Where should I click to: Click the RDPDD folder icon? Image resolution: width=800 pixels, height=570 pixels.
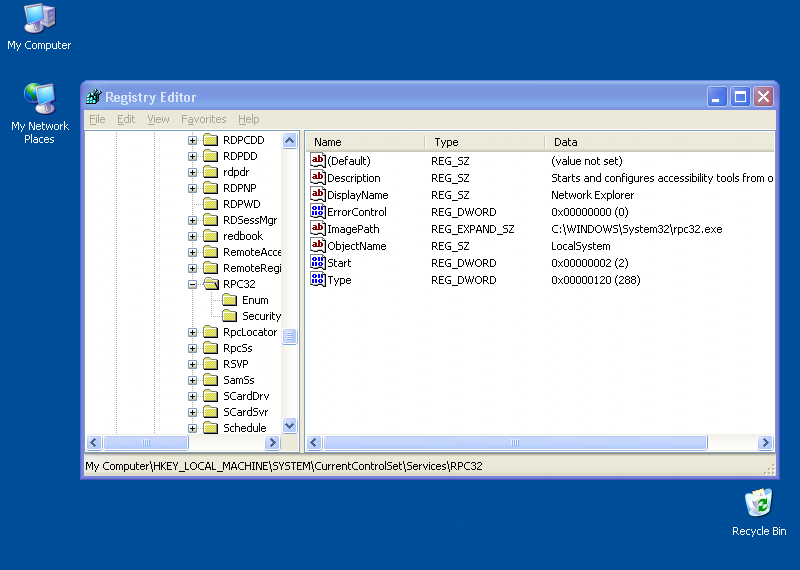[x=211, y=156]
